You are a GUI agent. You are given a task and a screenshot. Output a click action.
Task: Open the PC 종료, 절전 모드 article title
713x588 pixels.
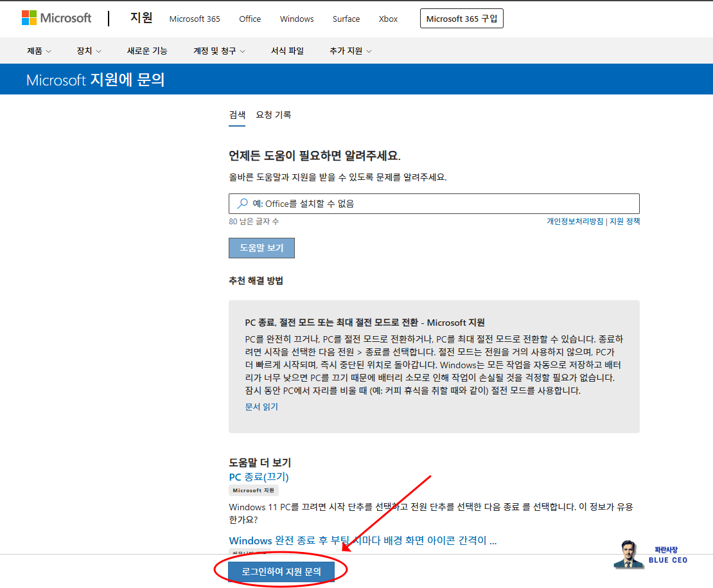click(365, 323)
